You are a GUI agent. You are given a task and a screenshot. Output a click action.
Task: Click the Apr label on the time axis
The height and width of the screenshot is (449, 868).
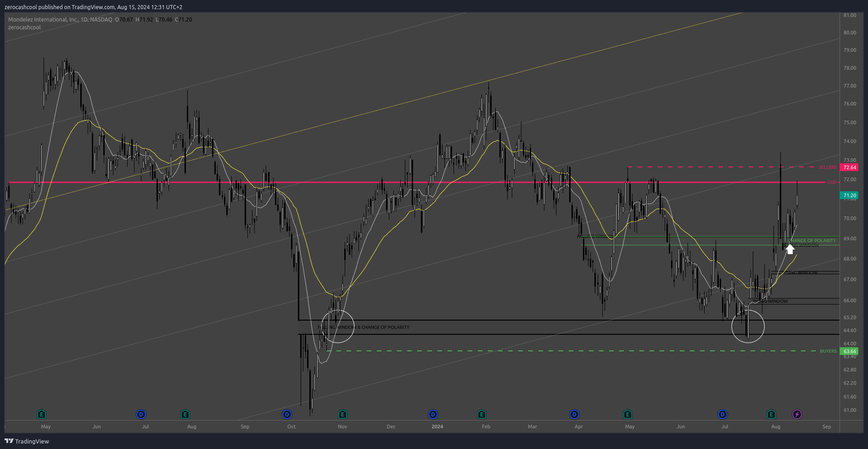pos(579,427)
